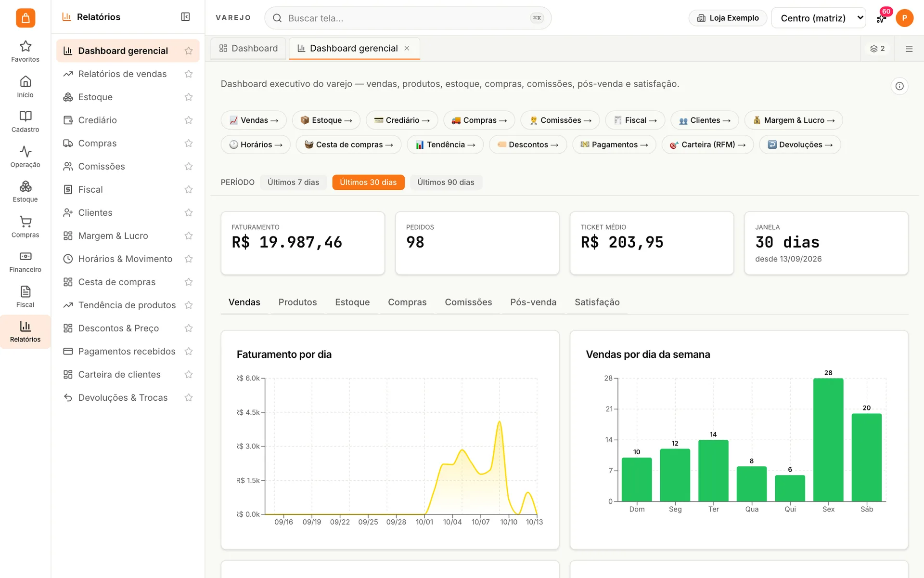Open Pagamentos recebidos in sidebar
The width and height of the screenshot is (924, 578).
pos(128,351)
